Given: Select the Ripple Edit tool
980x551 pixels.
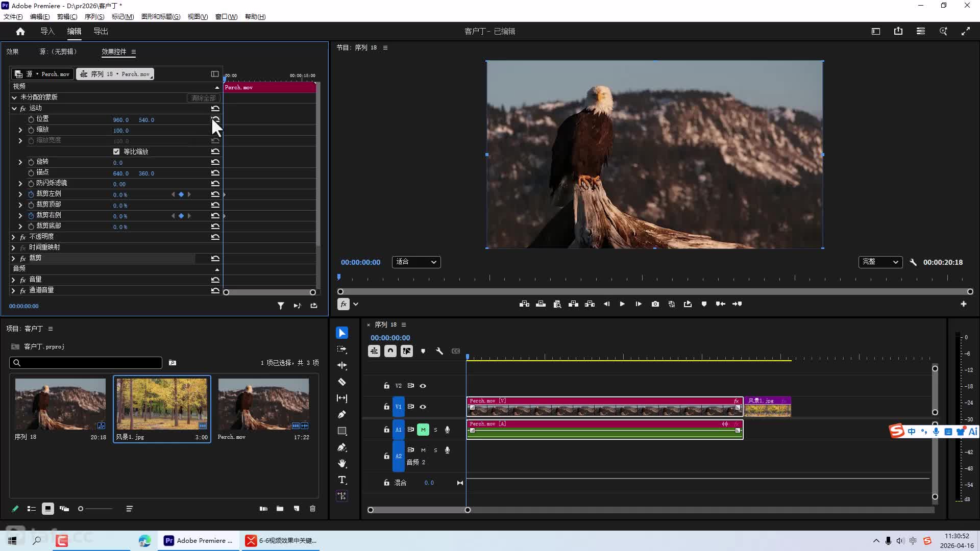Looking at the screenshot, I should coord(342,365).
